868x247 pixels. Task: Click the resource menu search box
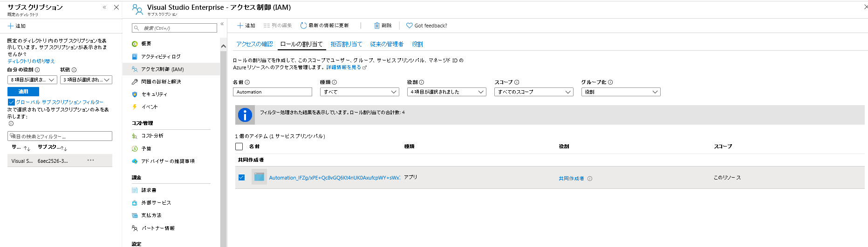(x=175, y=28)
